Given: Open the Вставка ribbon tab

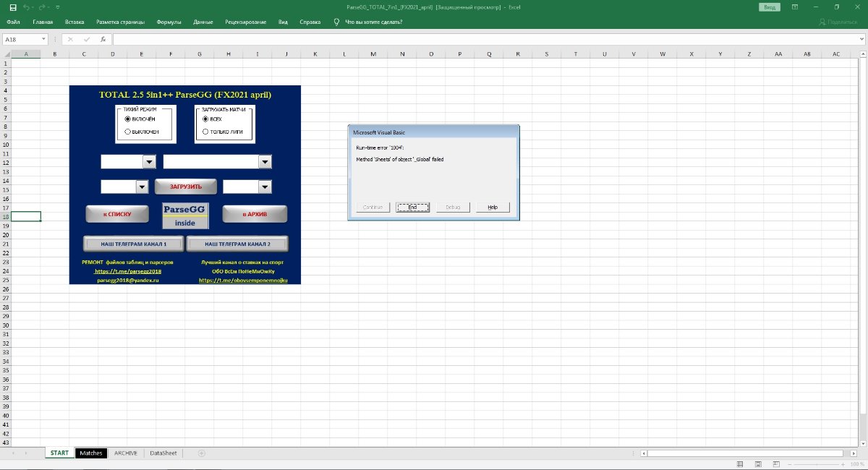Looking at the screenshot, I should (x=75, y=22).
